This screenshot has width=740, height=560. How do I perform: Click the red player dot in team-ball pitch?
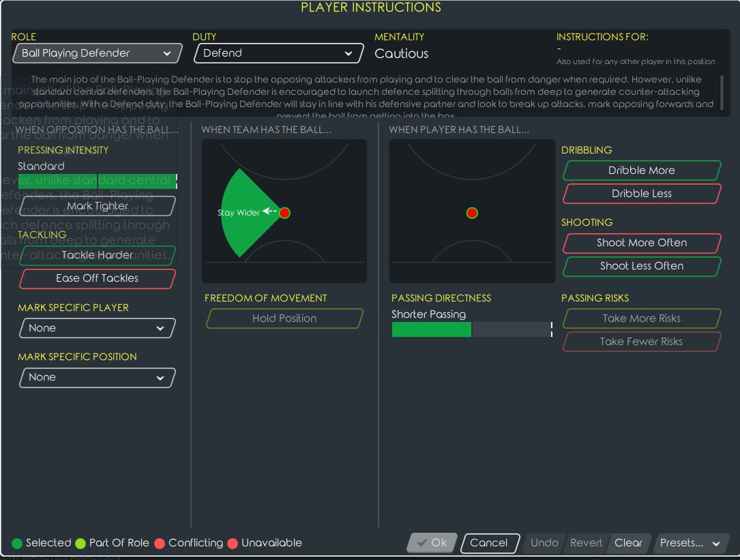(284, 213)
